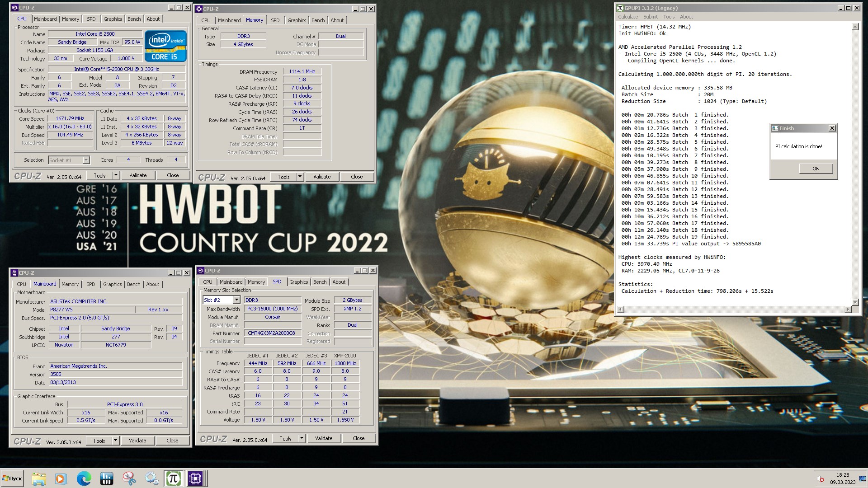
Task: Launch Windows Media Player from taskbar
Action: click(x=61, y=478)
